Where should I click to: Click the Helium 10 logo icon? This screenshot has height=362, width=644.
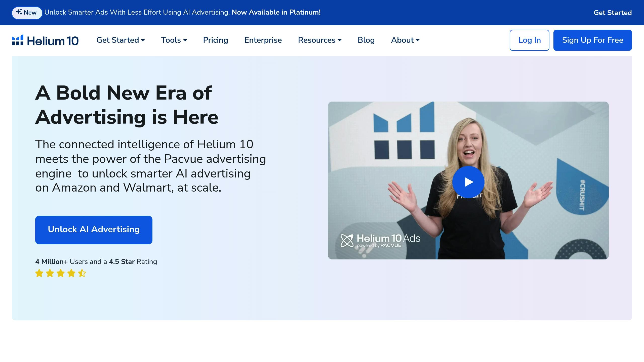click(x=18, y=40)
